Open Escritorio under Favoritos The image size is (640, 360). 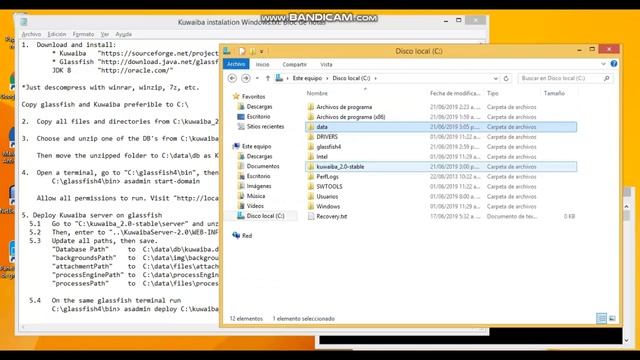pyautogui.click(x=258, y=117)
